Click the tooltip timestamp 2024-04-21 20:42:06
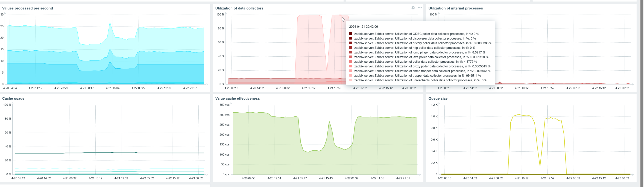This screenshot has width=644, height=187. [363, 27]
